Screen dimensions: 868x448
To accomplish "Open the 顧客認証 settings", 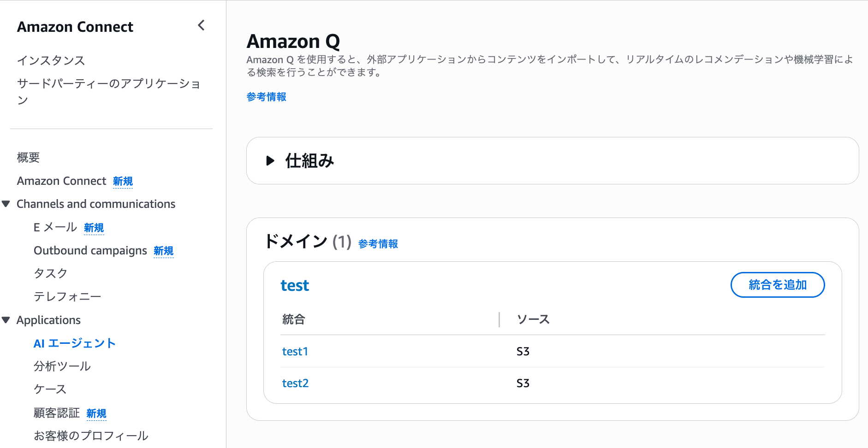I will [56, 413].
